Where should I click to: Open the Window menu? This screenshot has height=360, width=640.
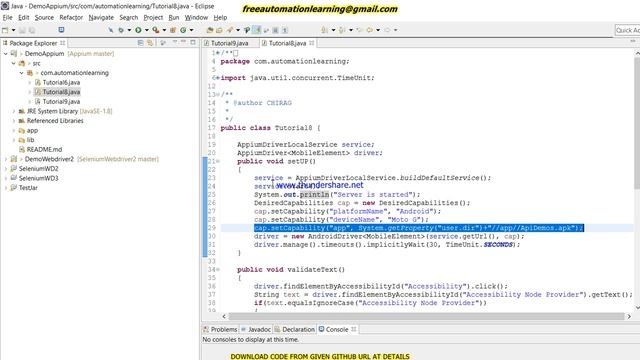coord(196,18)
